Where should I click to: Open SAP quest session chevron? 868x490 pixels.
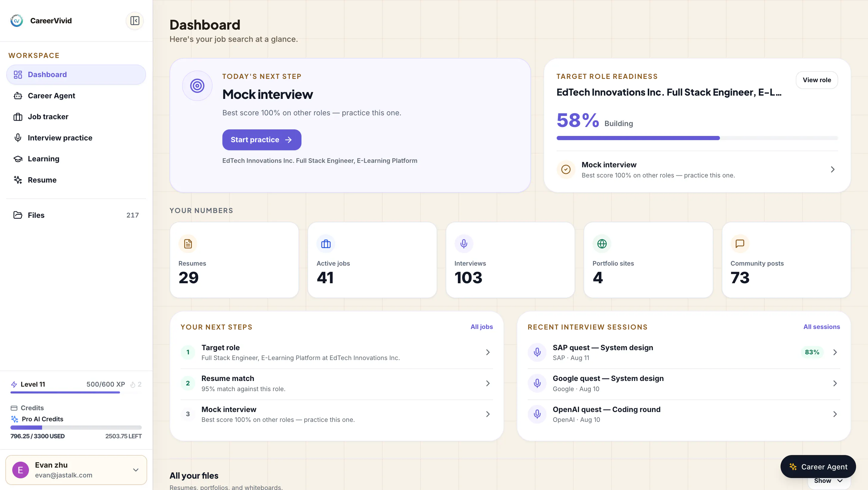click(x=835, y=352)
